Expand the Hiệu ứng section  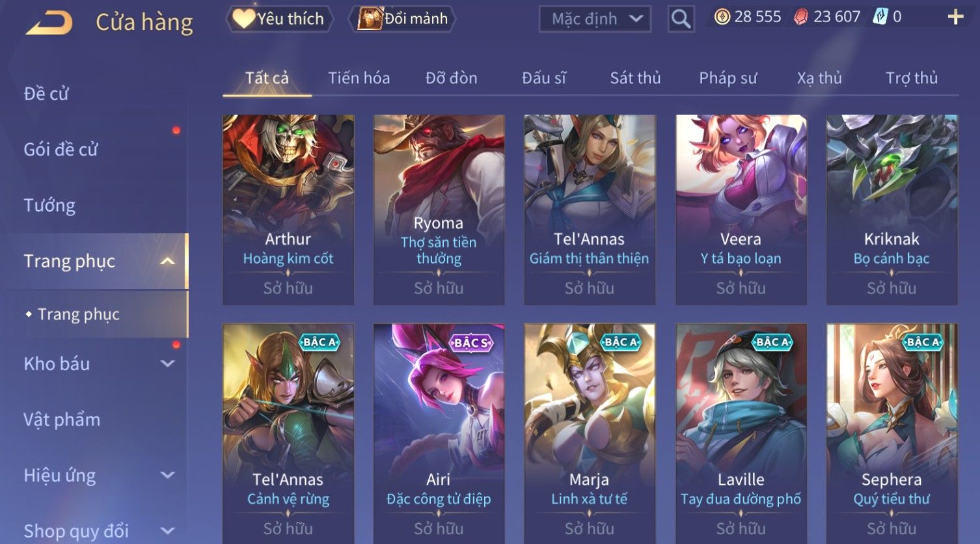[x=167, y=475]
